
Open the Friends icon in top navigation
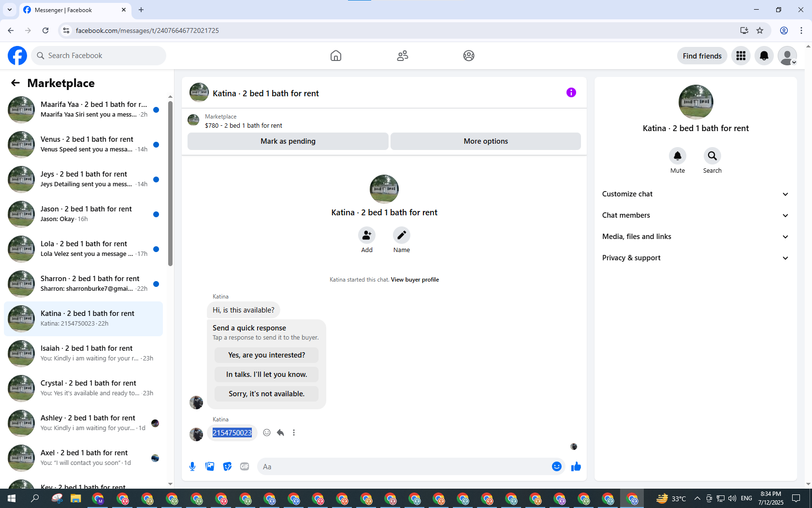coord(403,56)
